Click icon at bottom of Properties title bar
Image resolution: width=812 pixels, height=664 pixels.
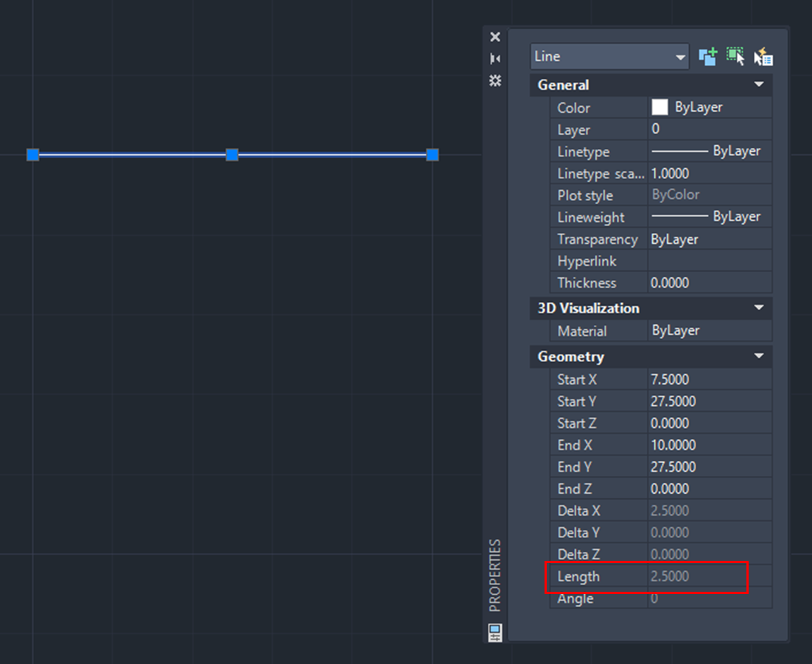pos(495,632)
